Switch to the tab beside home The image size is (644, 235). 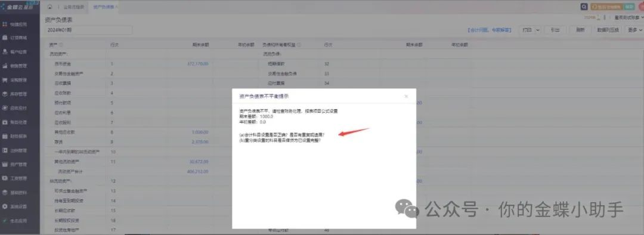coord(73,7)
